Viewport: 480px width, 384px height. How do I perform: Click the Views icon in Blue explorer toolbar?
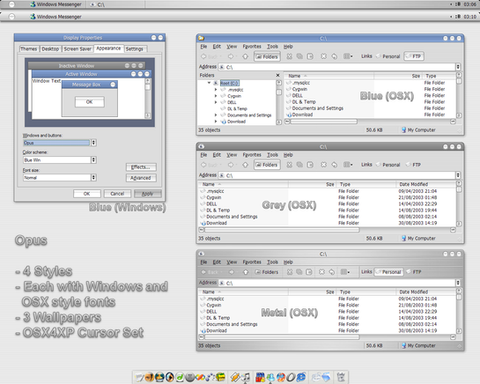348,56
